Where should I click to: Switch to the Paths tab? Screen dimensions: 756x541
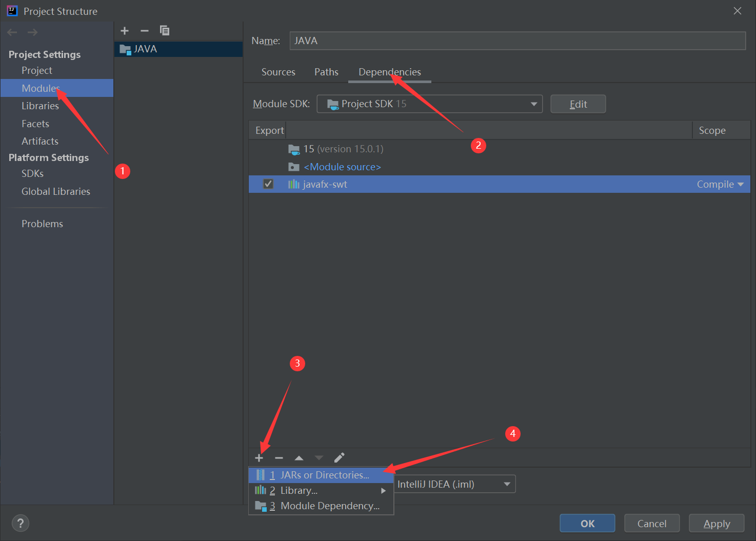[326, 72]
